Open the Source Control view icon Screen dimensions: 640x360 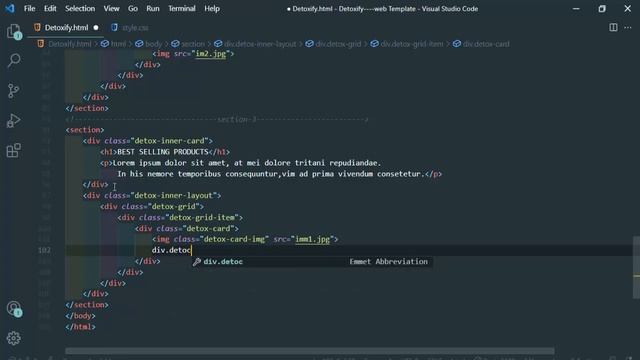pyautogui.click(x=13, y=91)
